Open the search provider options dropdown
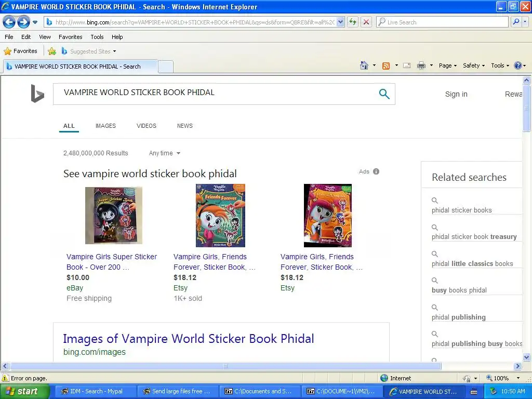The width and height of the screenshot is (532, 399). 525,22
